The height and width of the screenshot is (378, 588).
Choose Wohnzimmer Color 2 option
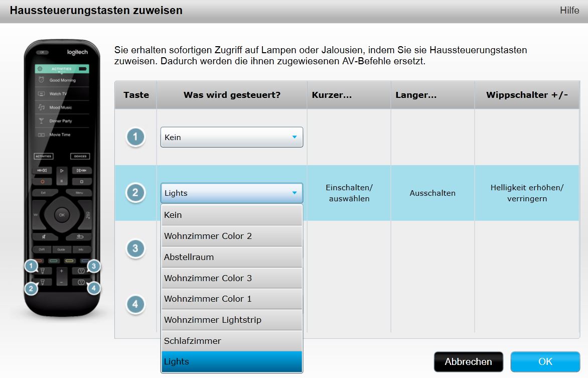coord(232,236)
